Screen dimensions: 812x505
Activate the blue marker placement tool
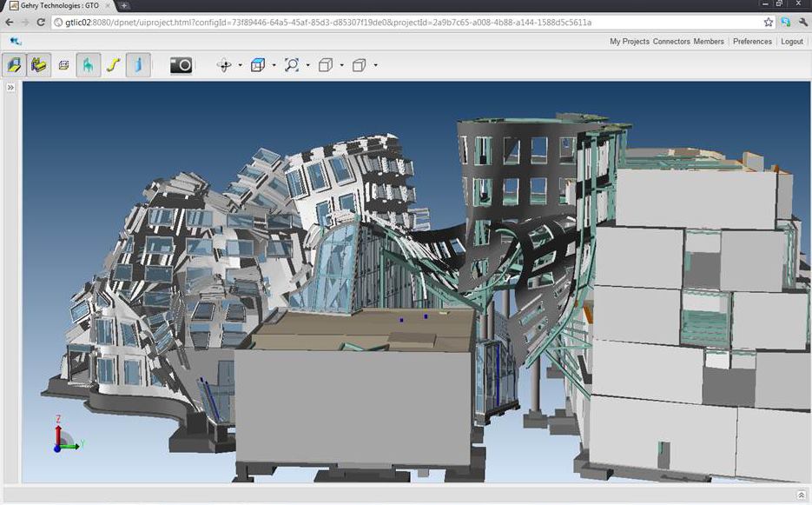pyautogui.click(x=138, y=64)
